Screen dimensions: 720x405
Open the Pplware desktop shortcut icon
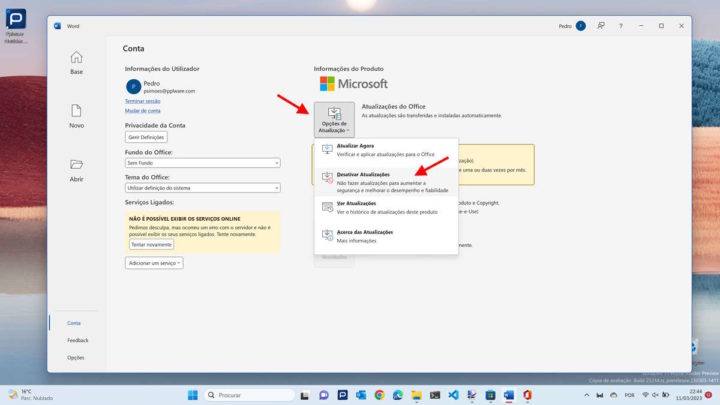coord(16,26)
